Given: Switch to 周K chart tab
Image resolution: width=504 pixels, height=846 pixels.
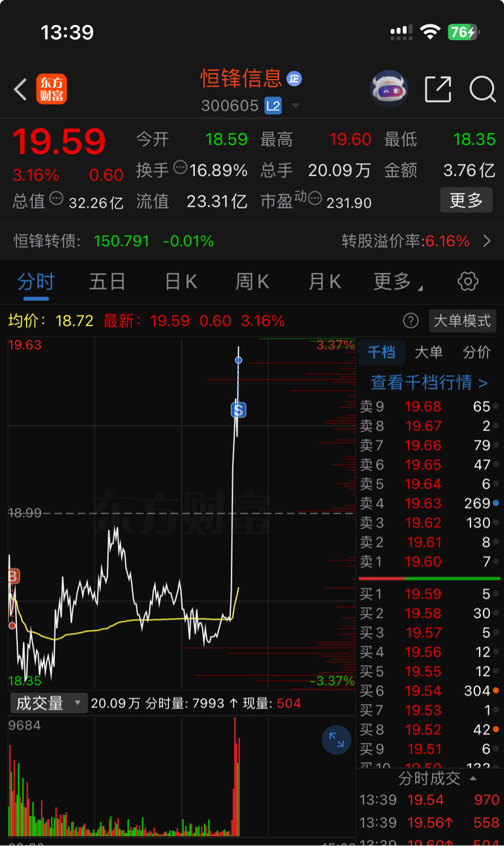Looking at the screenshot, I should (252, 282).
